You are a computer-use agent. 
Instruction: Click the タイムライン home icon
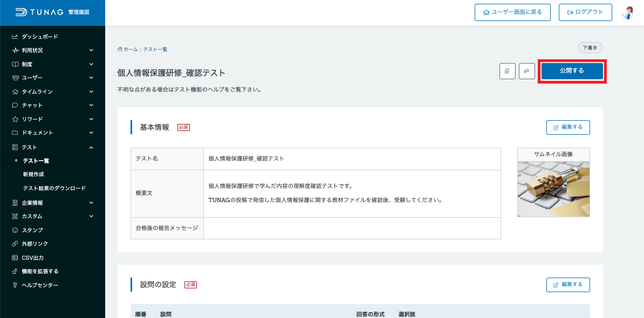(x=15, y=92)
